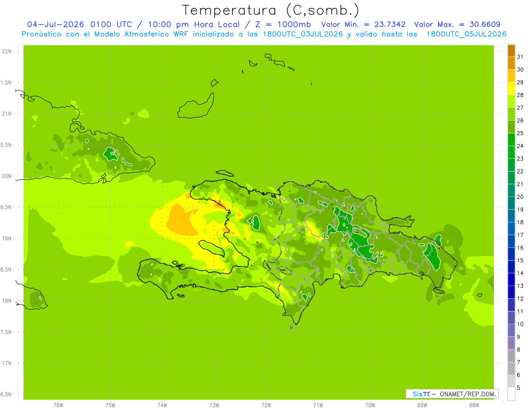Click the legend value "20"
Image resolution: width=532 pixels, height=411 pixels.
pyautogui.click(x=520, y=197)
